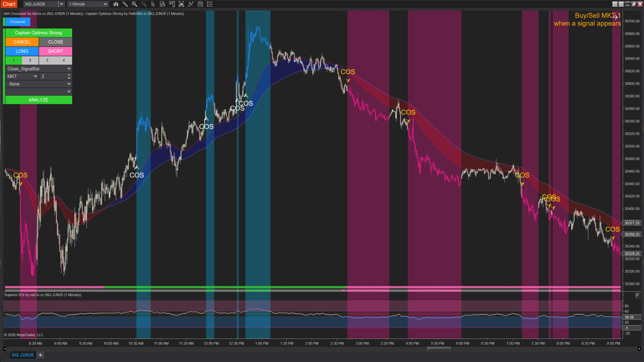Viewport: 644px width, 362px height.
Task: Select quantity preset 4
Action: (x=64, y=60)
